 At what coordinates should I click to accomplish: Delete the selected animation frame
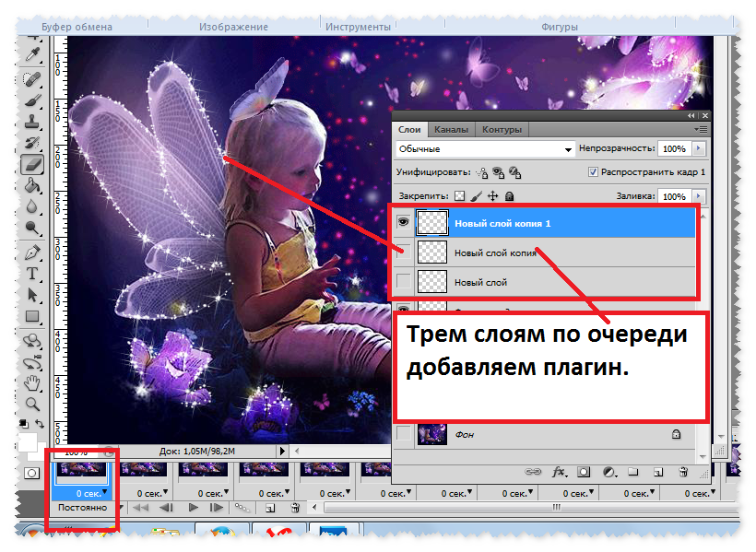point(296,507)
